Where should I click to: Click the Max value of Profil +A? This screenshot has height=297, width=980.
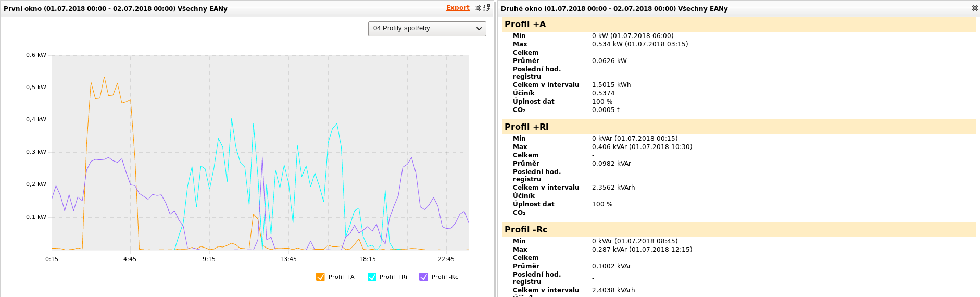[x=639, y=44]
